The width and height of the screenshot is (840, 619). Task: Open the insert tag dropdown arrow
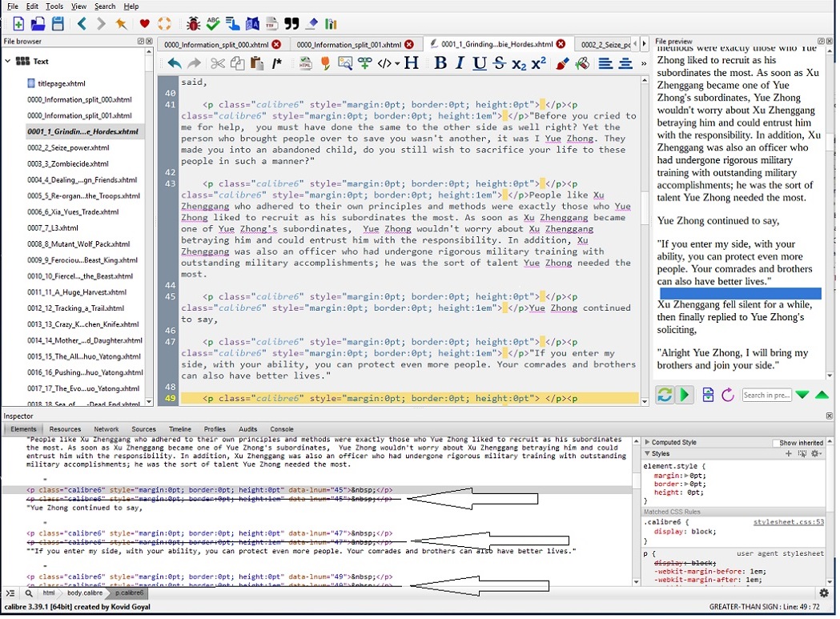(397, 64)
